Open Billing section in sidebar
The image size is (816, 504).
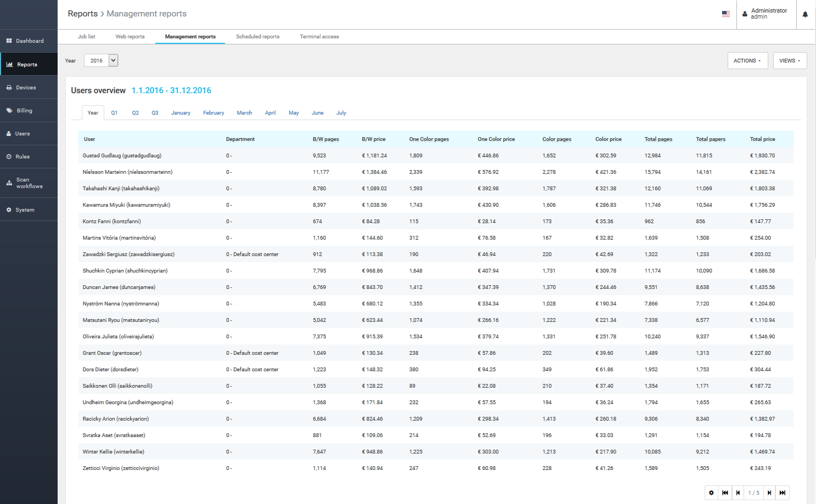click(24, 111)
